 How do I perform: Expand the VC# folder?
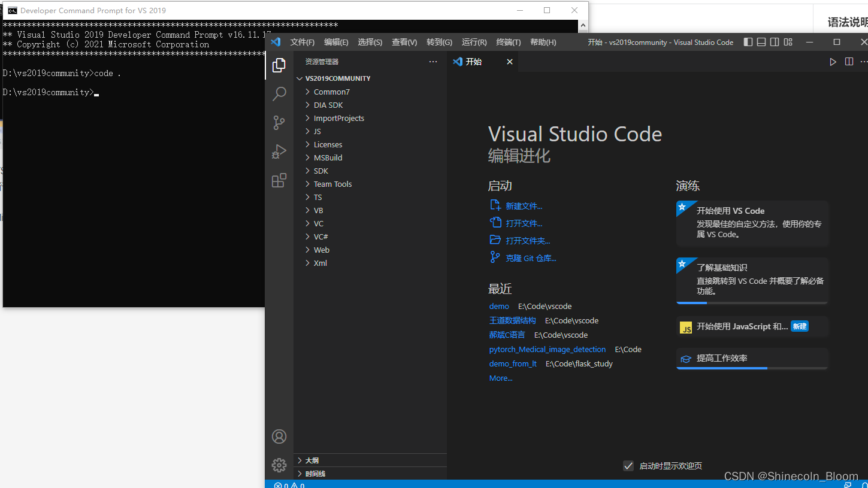(371, 237)
